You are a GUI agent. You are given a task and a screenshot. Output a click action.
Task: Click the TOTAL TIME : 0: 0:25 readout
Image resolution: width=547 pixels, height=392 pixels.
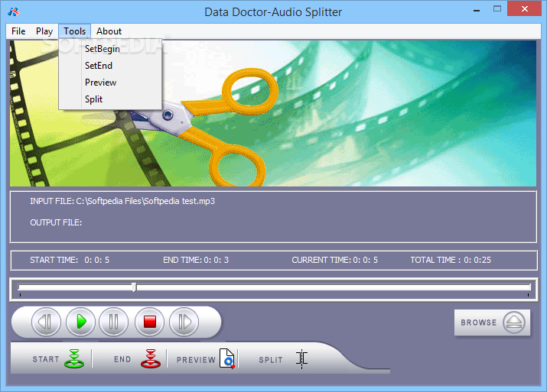coord(451,260)
